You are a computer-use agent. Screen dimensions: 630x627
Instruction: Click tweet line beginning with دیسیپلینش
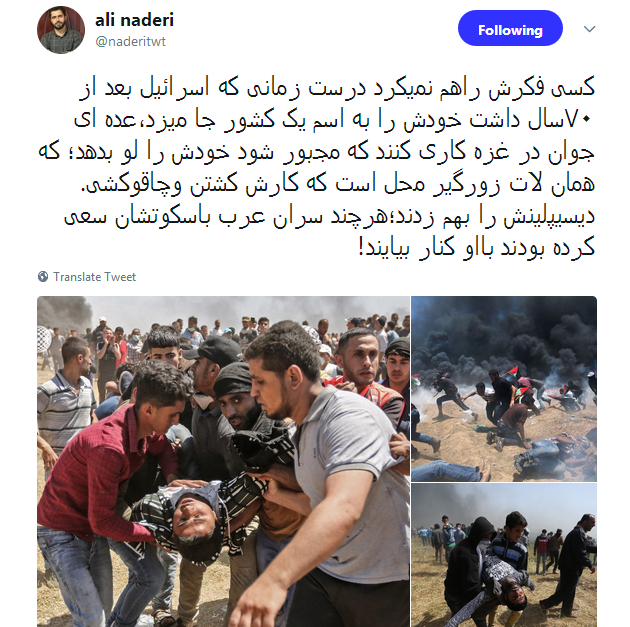[329, 216]
